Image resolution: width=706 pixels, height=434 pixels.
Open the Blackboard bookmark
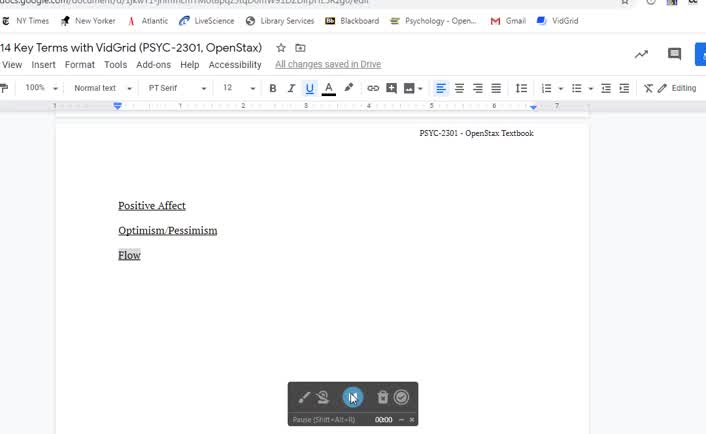pos(355,21)
